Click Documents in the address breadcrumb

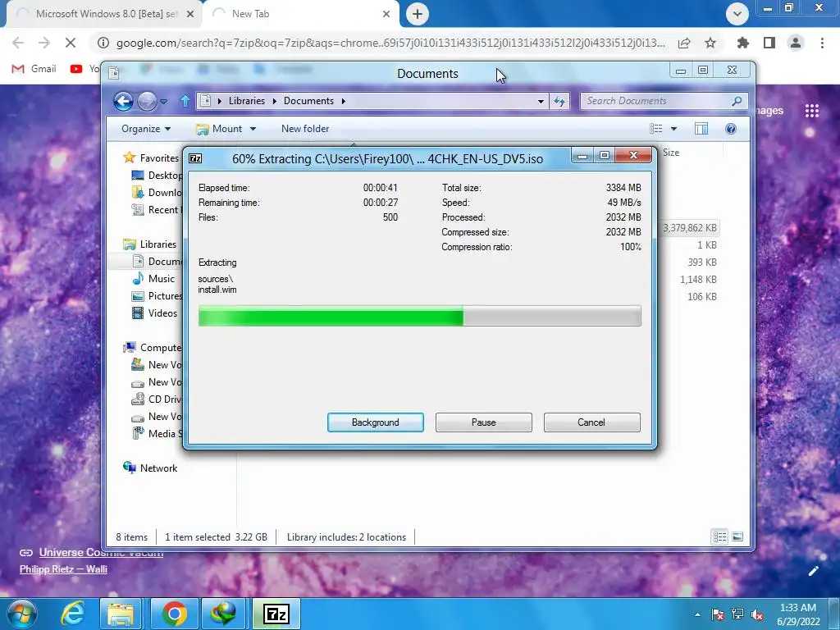[x=308, y=101]
